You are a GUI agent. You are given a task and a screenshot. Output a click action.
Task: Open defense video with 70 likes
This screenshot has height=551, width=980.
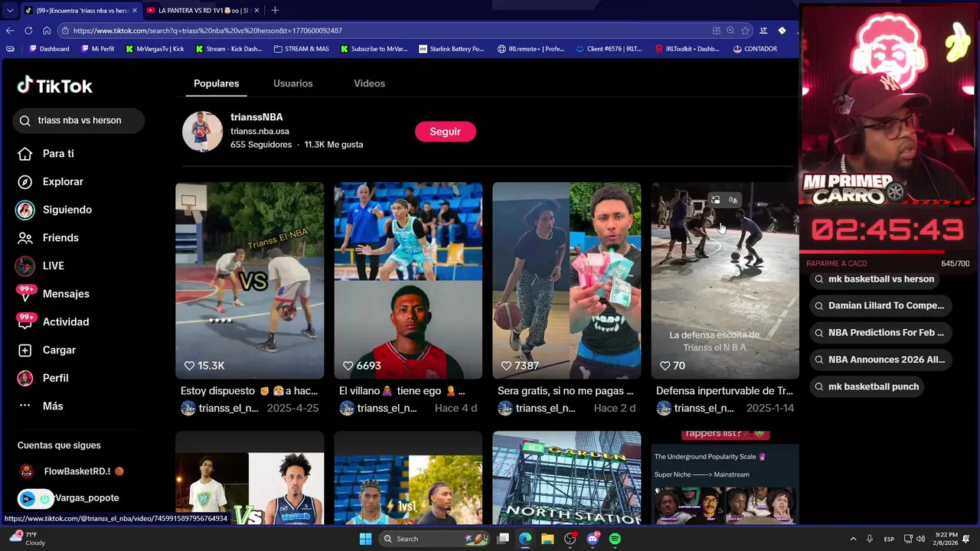click(724, 280)
